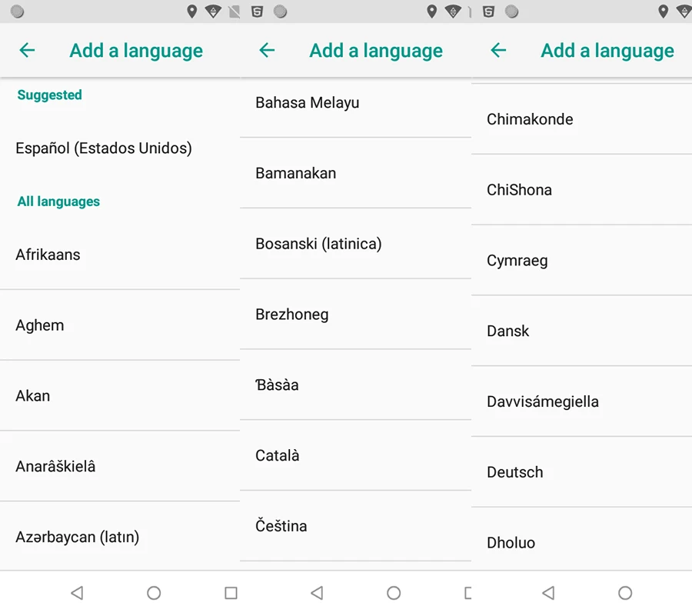Tap back arrow on middle Add a language screen
Viewport: 692px width, 616px height.
tap(267, 50)
